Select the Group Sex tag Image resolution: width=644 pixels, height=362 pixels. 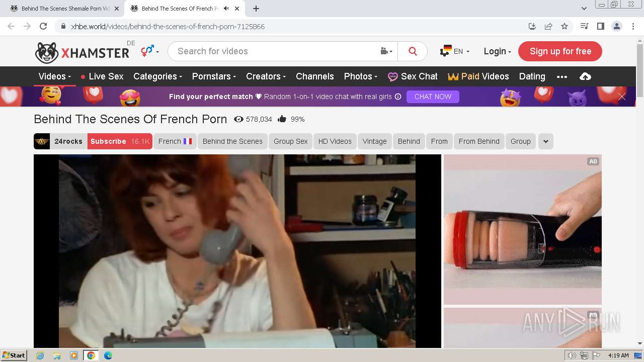pos(290,141)
